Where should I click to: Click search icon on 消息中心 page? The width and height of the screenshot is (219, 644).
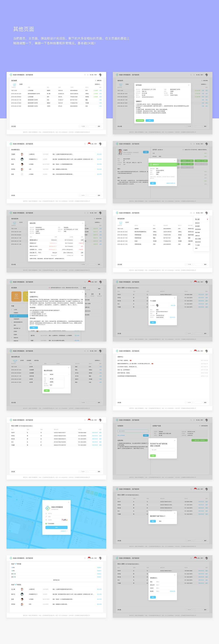[191, 351]
